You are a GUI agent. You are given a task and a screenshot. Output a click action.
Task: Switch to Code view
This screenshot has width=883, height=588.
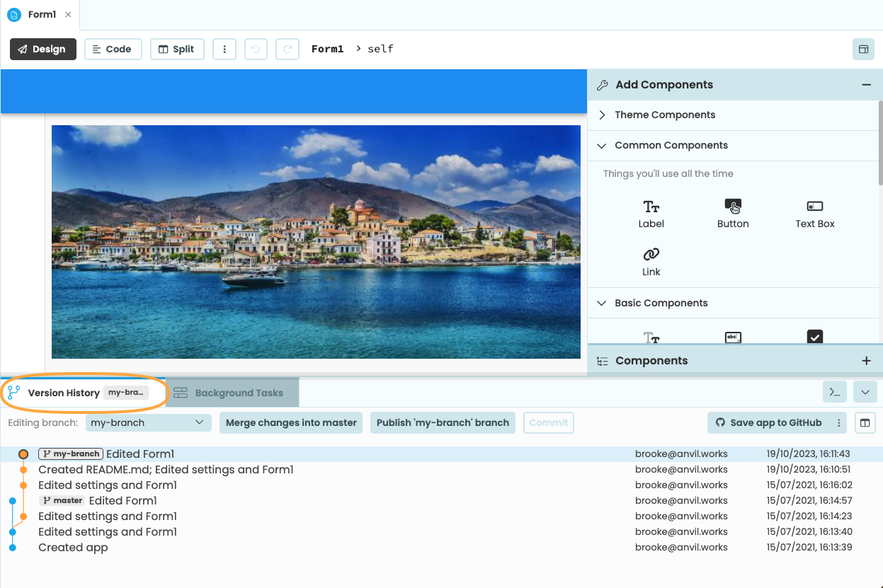[113, 49]
